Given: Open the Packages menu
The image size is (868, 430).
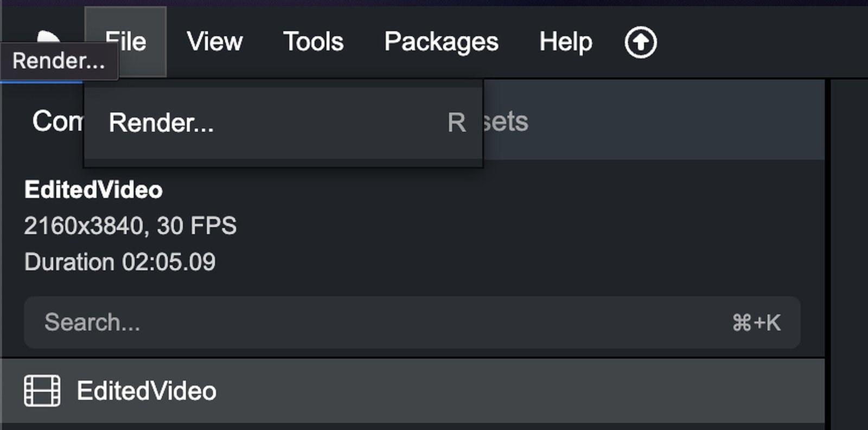Looking at the screenshot, I should (441, 42).
